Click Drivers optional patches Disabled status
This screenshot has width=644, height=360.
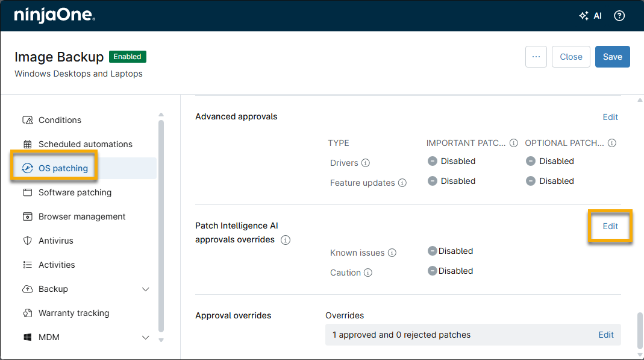pyautogui.click(x=550, y=161)
